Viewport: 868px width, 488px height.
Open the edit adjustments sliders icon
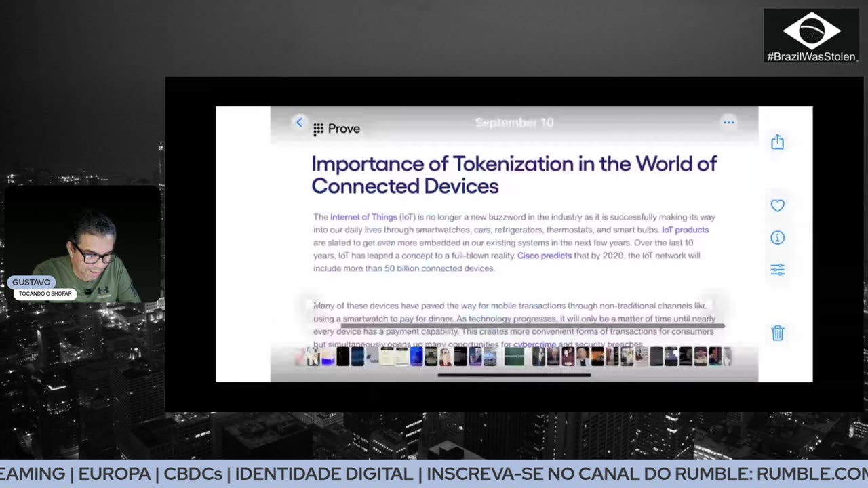click(x=777, y=270)
